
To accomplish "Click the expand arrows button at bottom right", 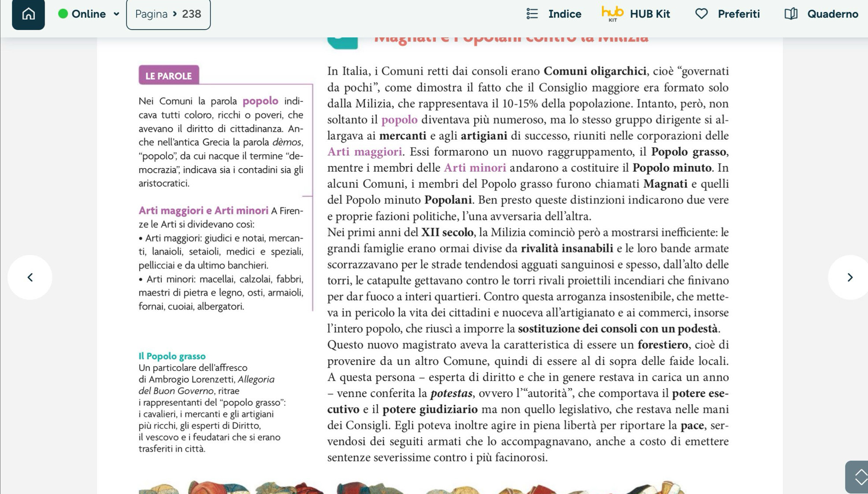I will tap(857, 477).
